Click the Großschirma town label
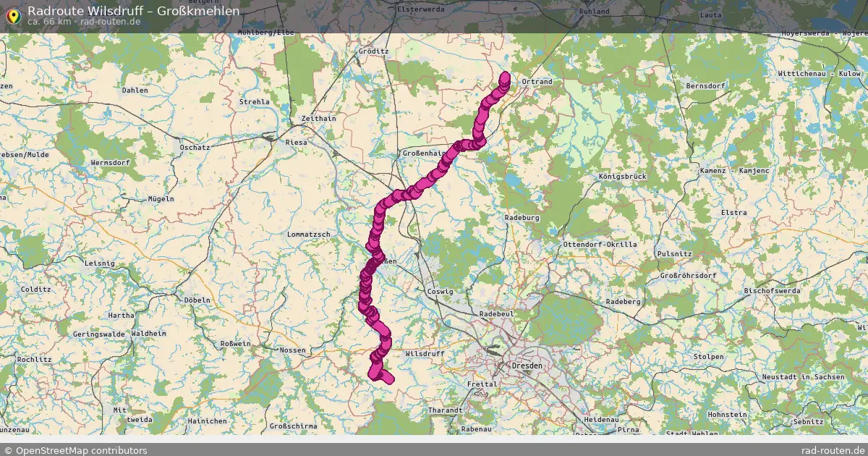 [x=293, y=426]
